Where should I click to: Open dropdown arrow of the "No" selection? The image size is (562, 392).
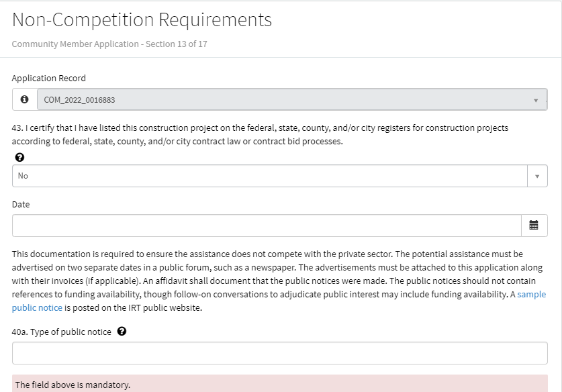(536, 176)
